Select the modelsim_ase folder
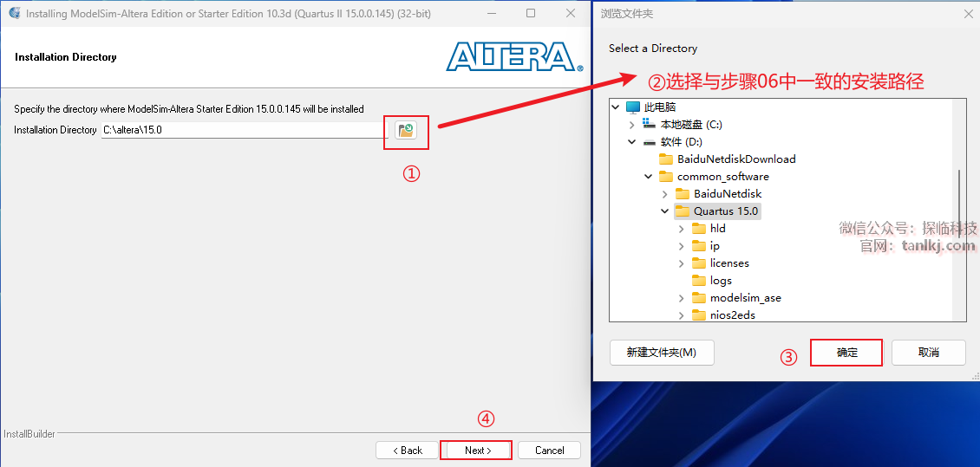Image resolution: width=980 pixels, height=467 pixels. [x=746, y=298]
